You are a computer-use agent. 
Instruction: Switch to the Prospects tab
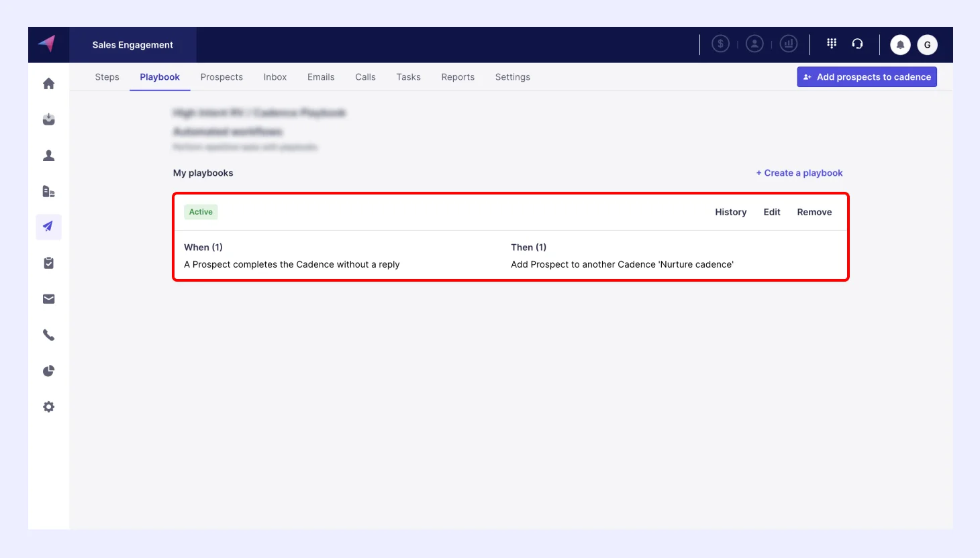pyautogui.click(x=222, y=76)
